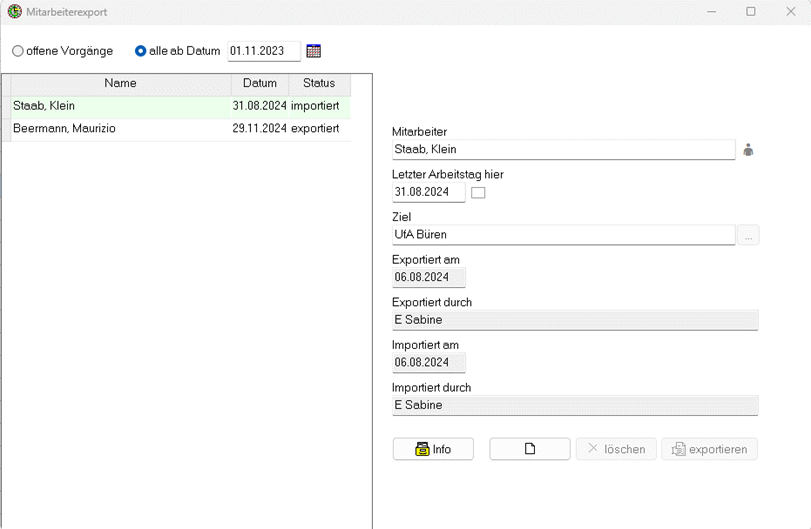Viewport: 811px width, 529px height.
Task: Click the Info button with yellow icon
Action: pyautogui.click(x=433, y=449)
